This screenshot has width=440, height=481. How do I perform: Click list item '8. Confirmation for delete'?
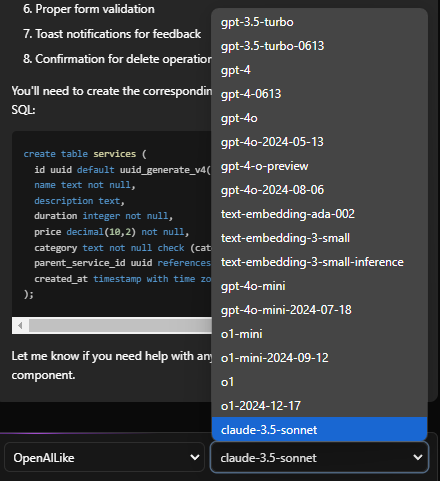click(x=117, y=59)
